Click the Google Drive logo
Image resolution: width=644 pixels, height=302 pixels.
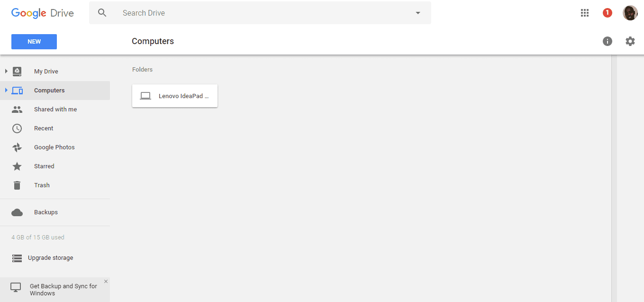click(x=43, y=13)
